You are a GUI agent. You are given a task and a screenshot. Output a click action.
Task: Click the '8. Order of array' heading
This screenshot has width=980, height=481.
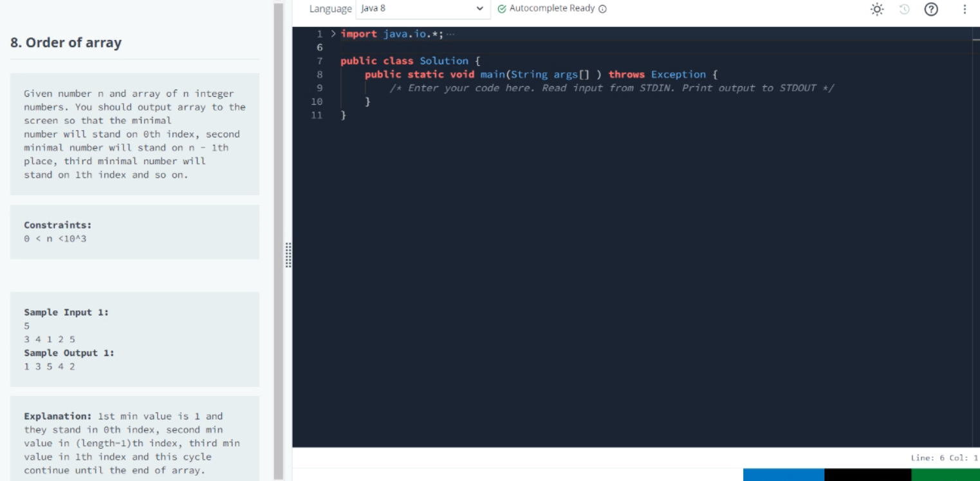(66, 42)
